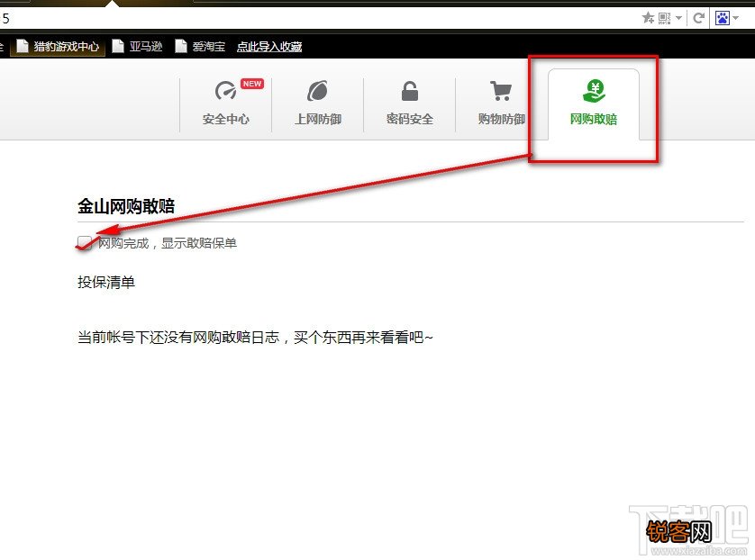Open the 安全中心 tab
The height and width of the screenshot is (560, 755).
(226, 104)
